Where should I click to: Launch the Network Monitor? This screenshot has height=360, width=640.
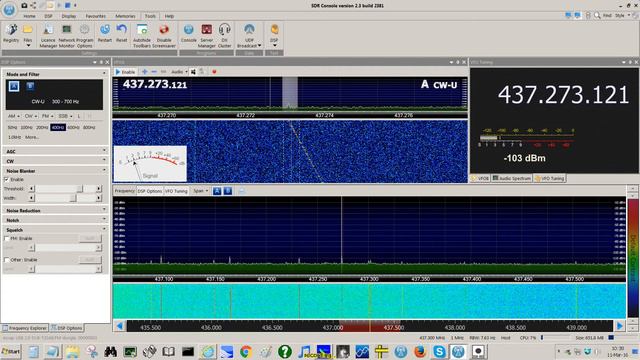coord(67,36)
